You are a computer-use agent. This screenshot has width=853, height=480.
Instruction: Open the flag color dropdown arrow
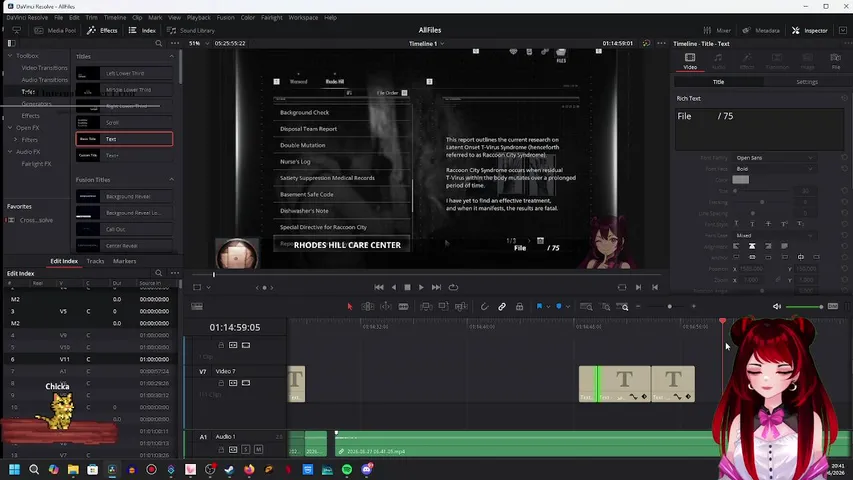pyautogui.click(x=548, y=307)
